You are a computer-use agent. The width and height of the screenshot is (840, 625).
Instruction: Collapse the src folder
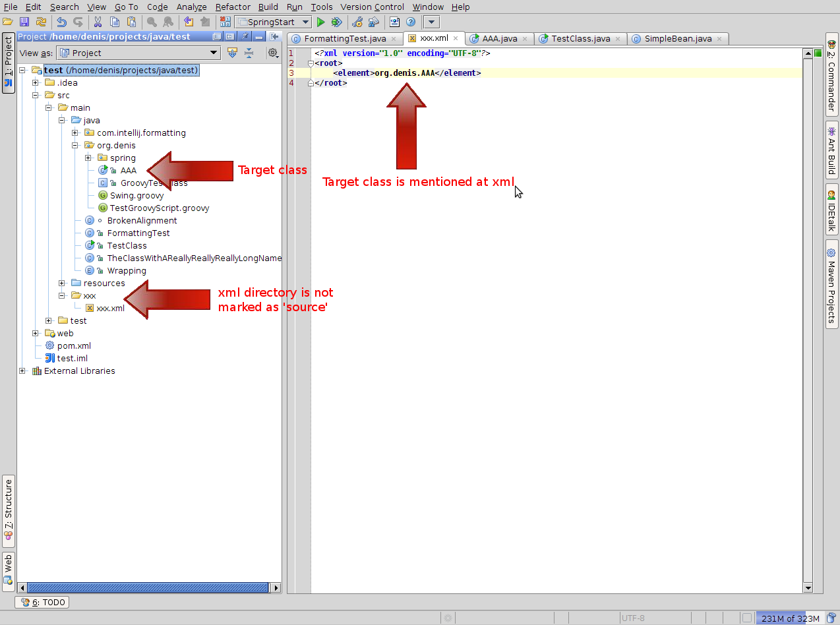point(36,95)
